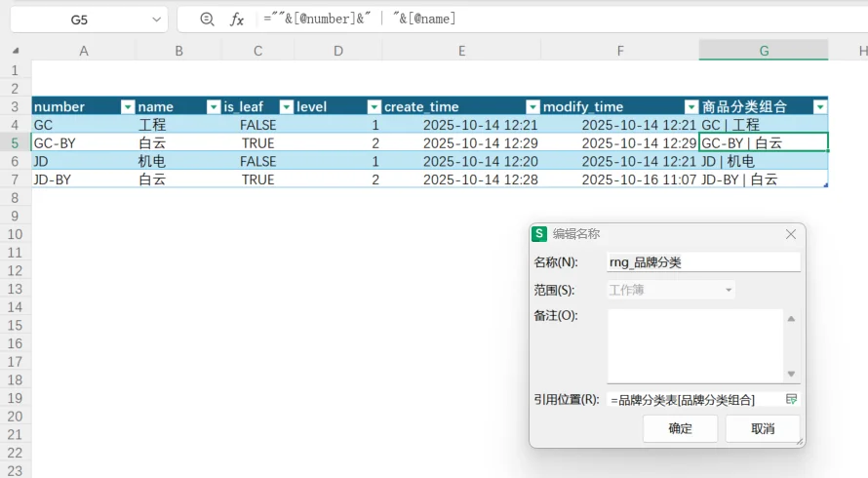Viewport: 868px width, 478px height.
Task: Select column E header
Action: point(461,51)
